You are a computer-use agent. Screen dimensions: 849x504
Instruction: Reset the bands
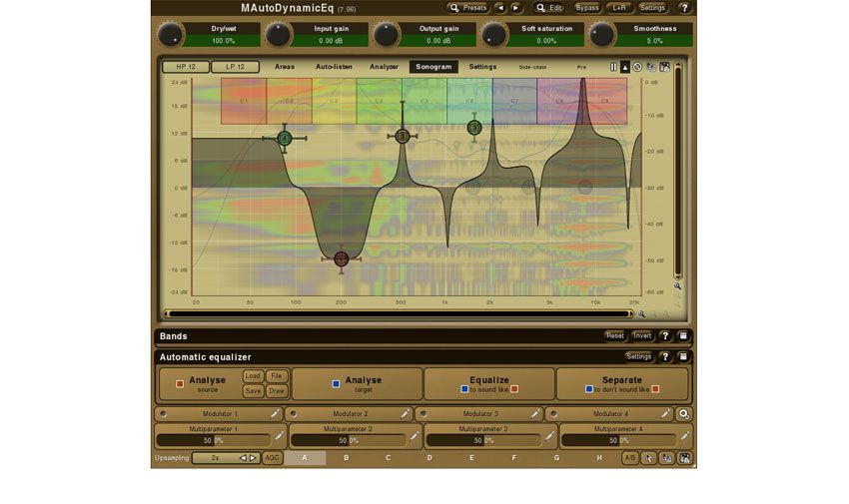(614, 335)
